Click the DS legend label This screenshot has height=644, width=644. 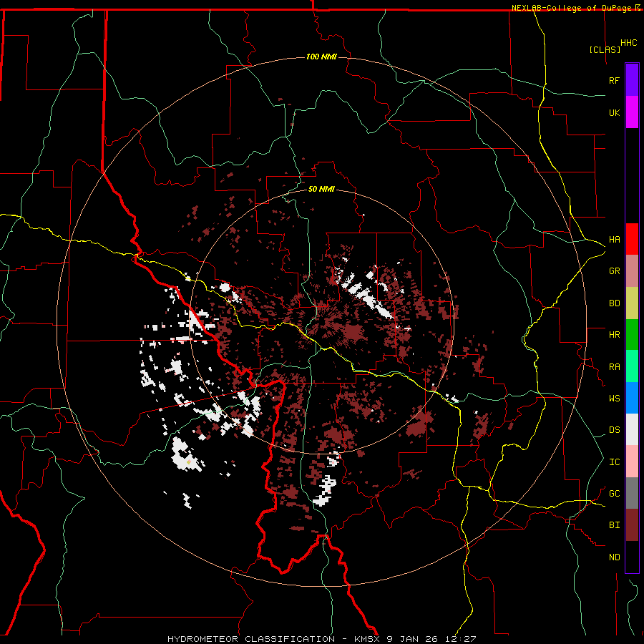coord(614,430)
